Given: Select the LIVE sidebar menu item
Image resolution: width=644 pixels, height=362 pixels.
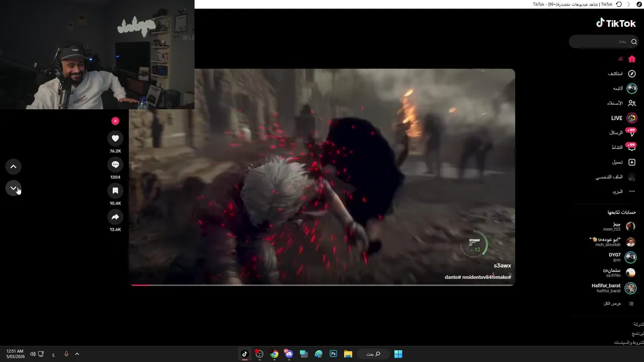Looking at the screenshot, I should click(x=617, y=118).
